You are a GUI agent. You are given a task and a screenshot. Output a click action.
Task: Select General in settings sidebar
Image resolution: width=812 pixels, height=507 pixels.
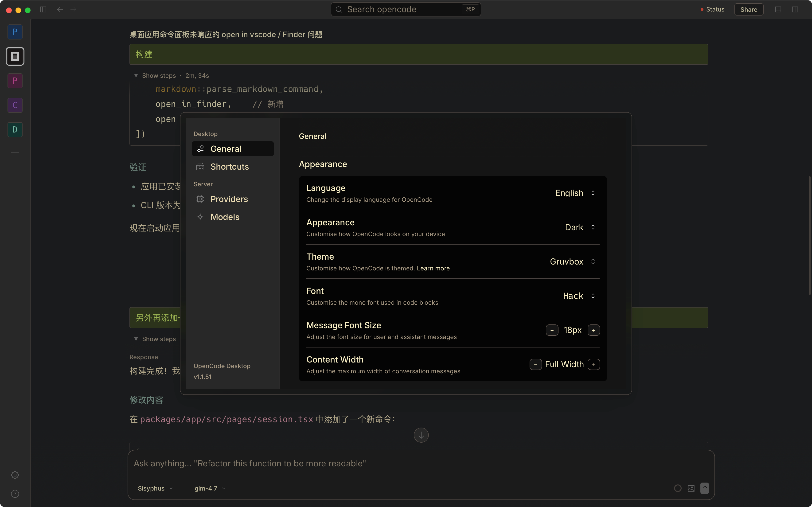(233, 148)
